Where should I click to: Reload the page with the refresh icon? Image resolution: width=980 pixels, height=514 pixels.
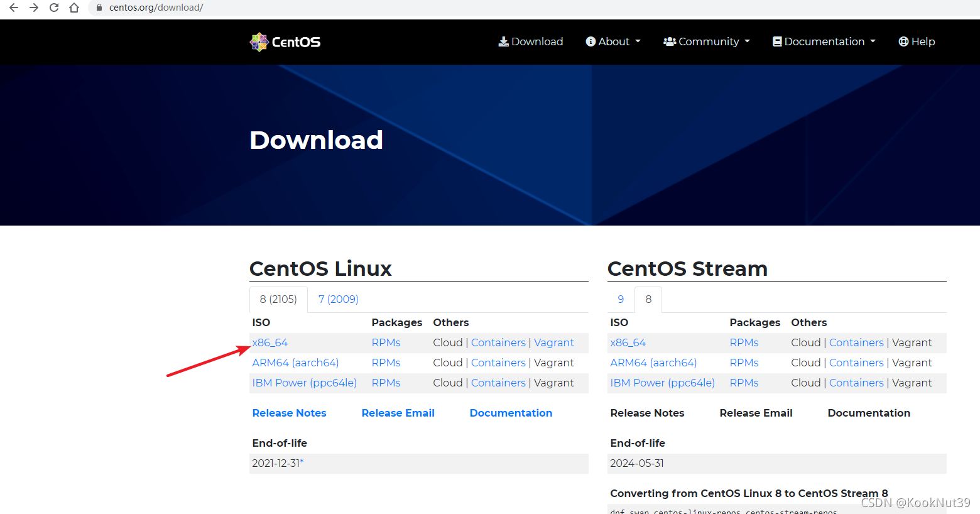click(x=54, y=8)
